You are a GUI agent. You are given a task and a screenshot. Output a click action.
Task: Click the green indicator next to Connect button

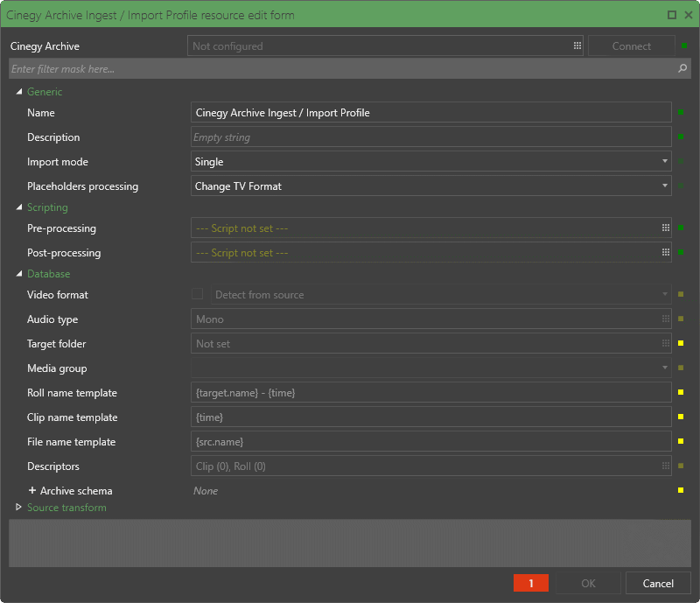click(684, 46)
